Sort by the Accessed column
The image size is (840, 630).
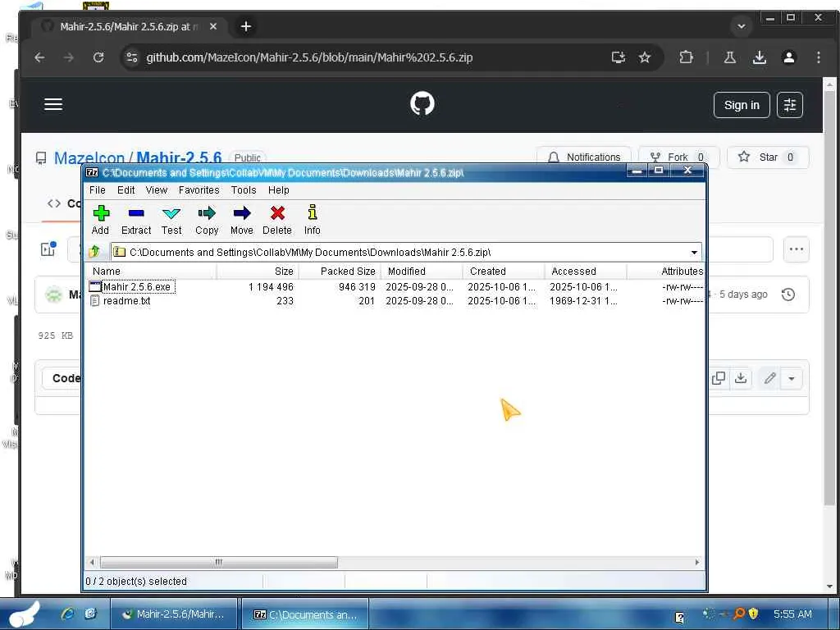tap(586, 271)
